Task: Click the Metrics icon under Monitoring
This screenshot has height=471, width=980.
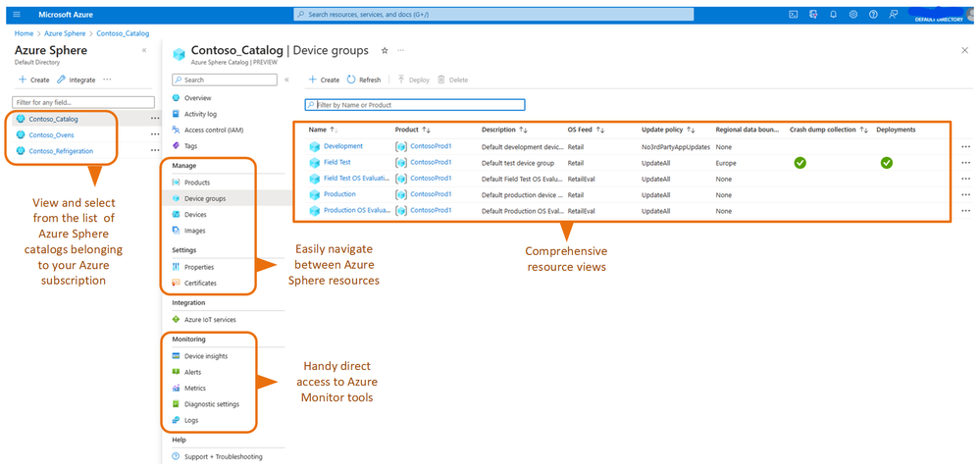Action: (x=177, y=389)
